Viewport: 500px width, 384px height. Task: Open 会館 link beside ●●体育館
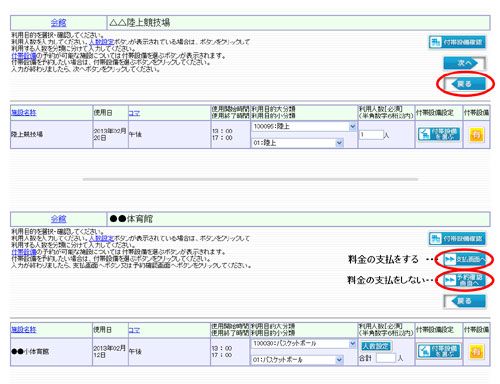[58, 219]
